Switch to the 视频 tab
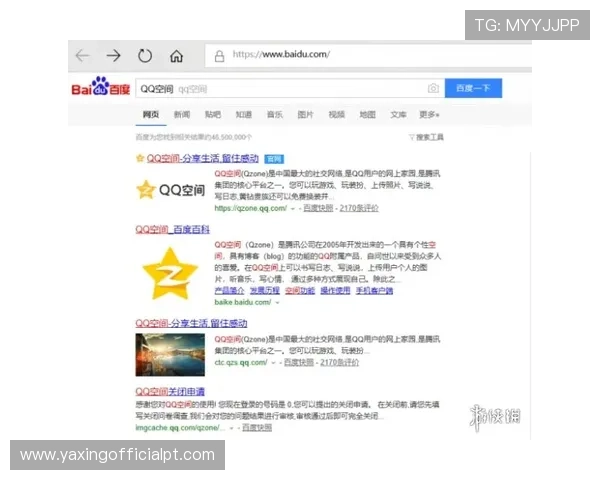600x480 pixels. coord(336,114)
